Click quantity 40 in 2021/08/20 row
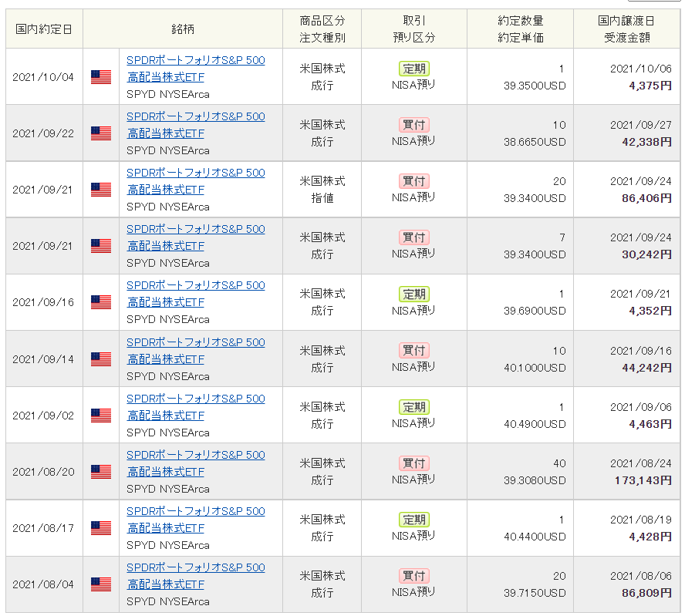The width and height of the screenshot is (685, 616). tap(559, 463)
